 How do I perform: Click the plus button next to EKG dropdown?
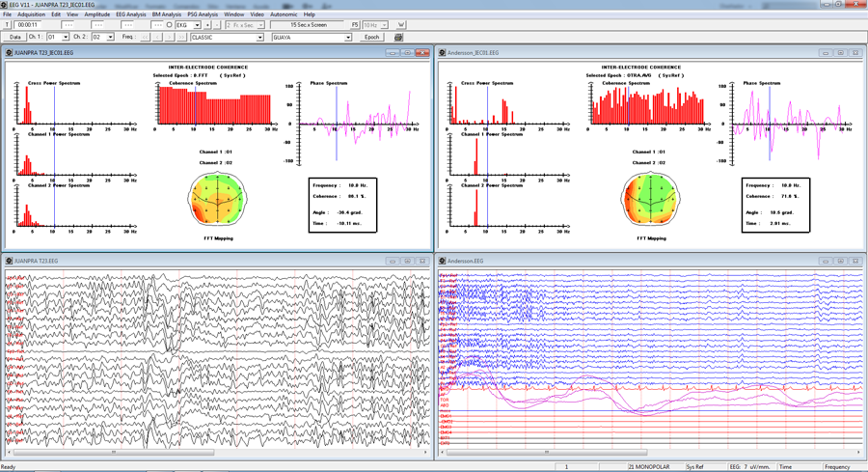[207, 25]
